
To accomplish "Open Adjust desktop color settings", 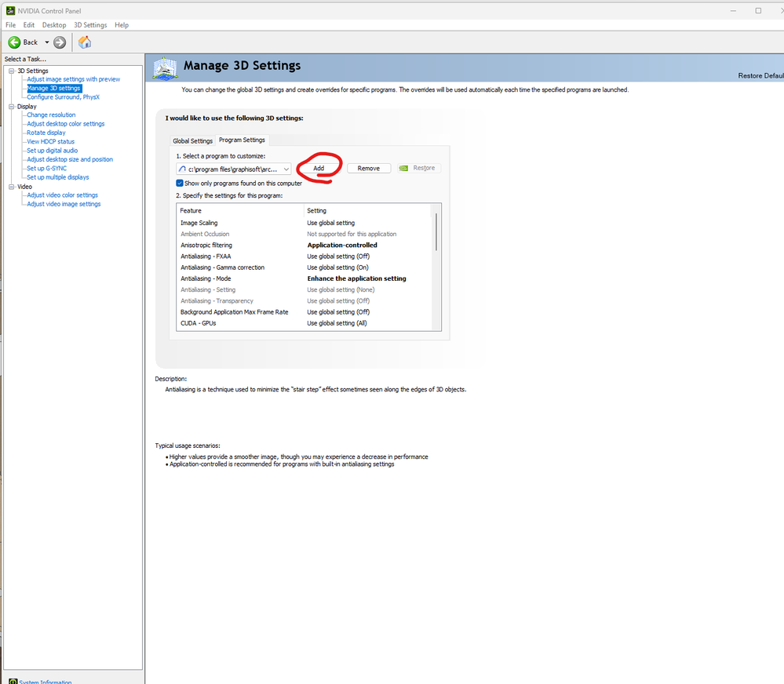I will point(65,124).
